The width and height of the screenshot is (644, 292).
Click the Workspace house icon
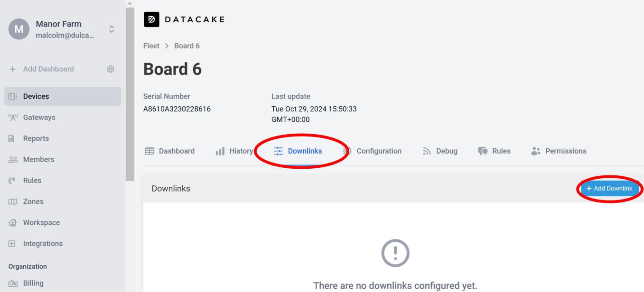[13, 222]
